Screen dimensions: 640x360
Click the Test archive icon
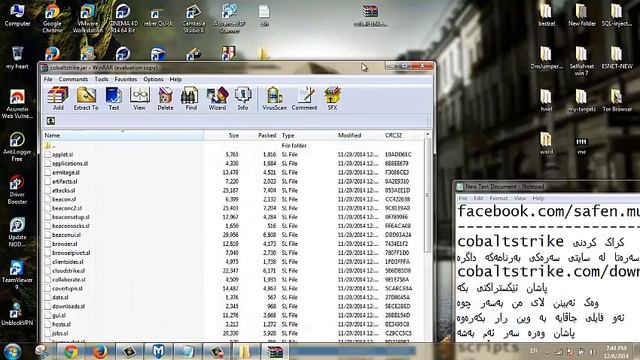point(113,98)
